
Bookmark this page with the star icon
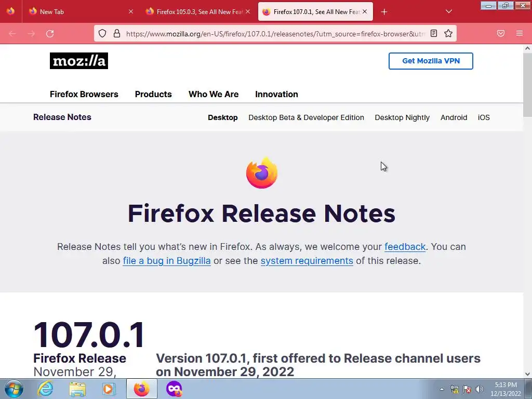coord(448,33)
